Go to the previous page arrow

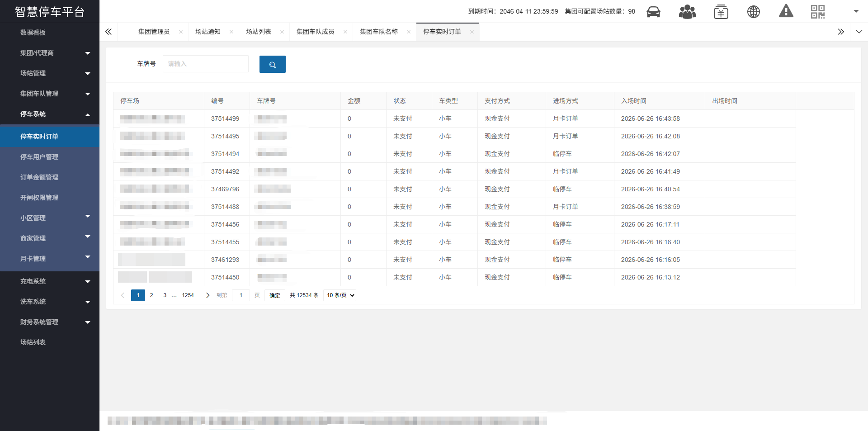123,295
